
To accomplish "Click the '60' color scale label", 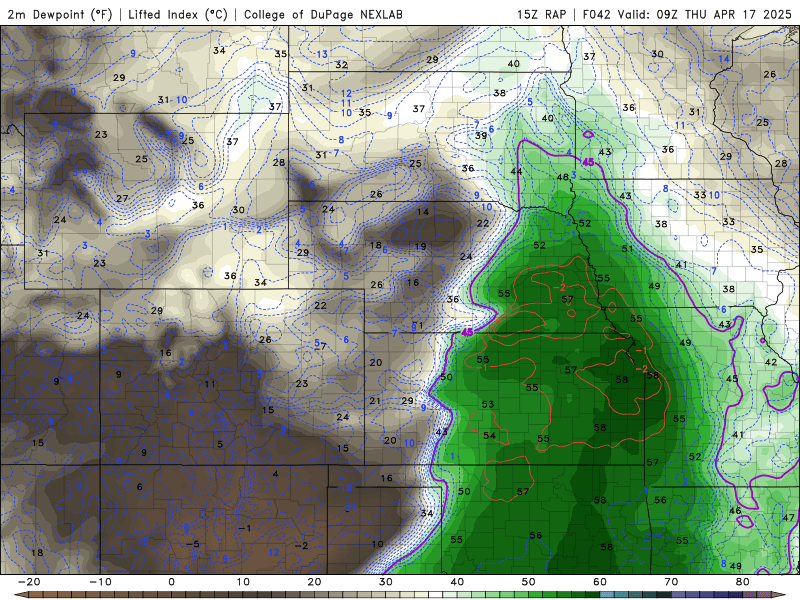I will tap(600, 582).
